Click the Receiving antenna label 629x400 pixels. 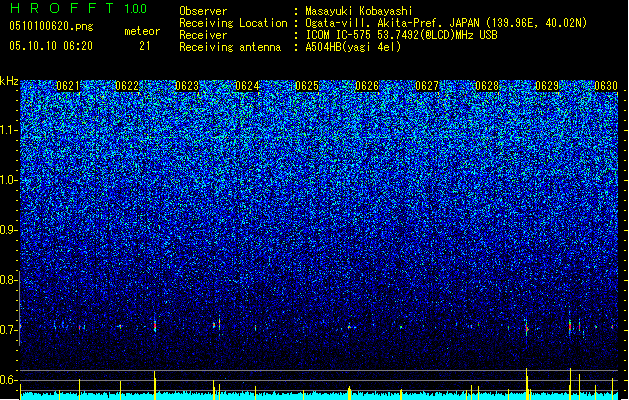(x=230, y=47)
